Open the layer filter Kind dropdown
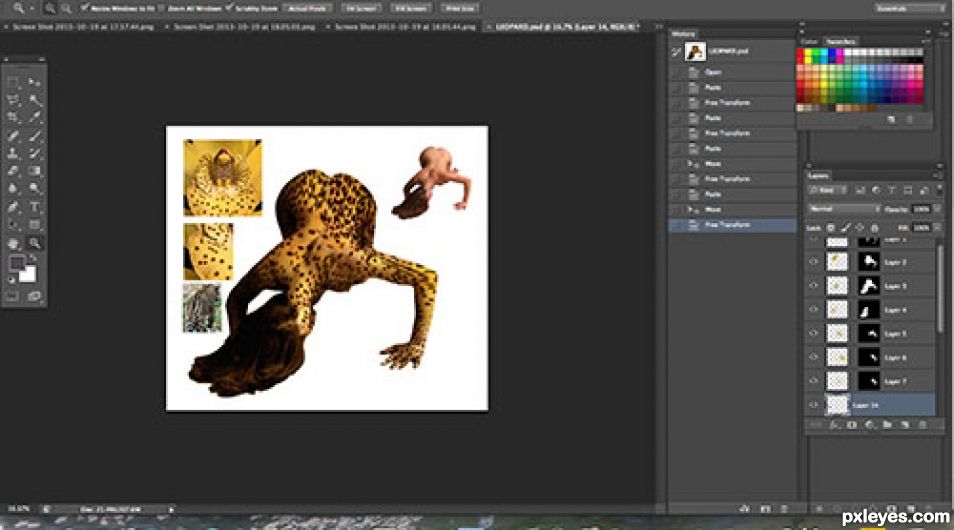 click(827, 190)
